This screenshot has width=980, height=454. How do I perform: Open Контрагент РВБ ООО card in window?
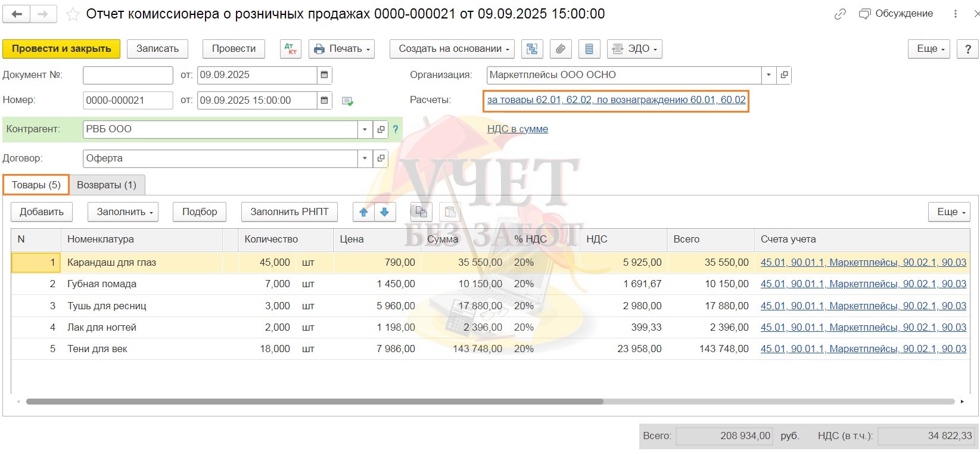coord(381,129)
